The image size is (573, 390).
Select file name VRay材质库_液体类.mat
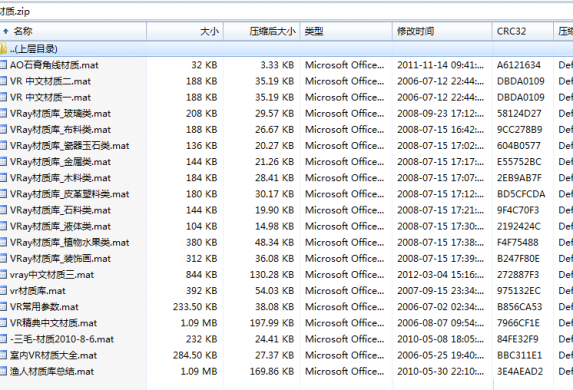[x=60, y=226]
